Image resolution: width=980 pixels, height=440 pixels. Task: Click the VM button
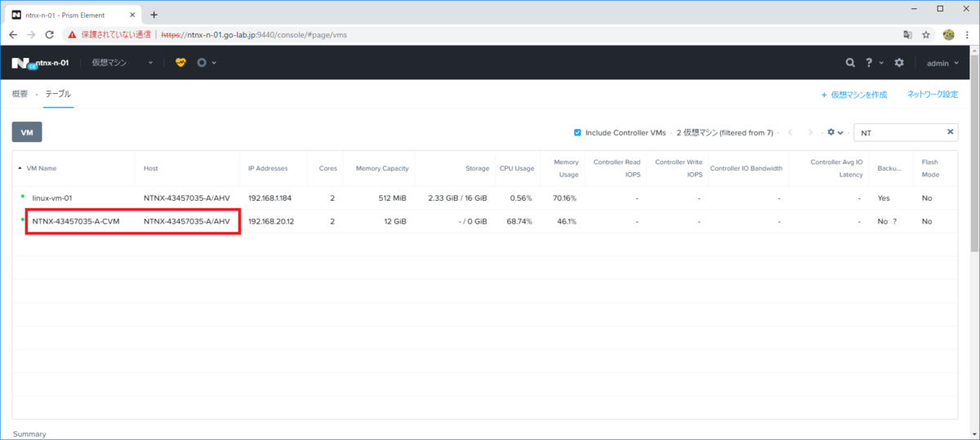pos(27,132)
